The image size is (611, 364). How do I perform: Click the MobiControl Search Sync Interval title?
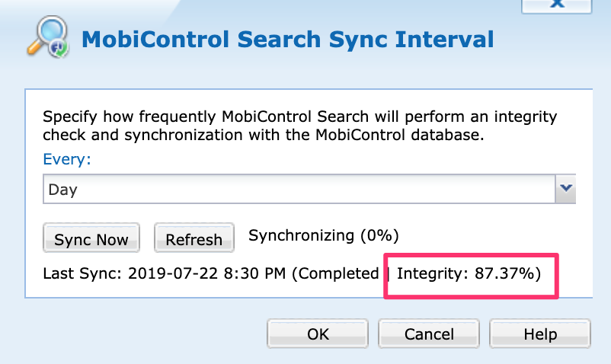point(287,39)
